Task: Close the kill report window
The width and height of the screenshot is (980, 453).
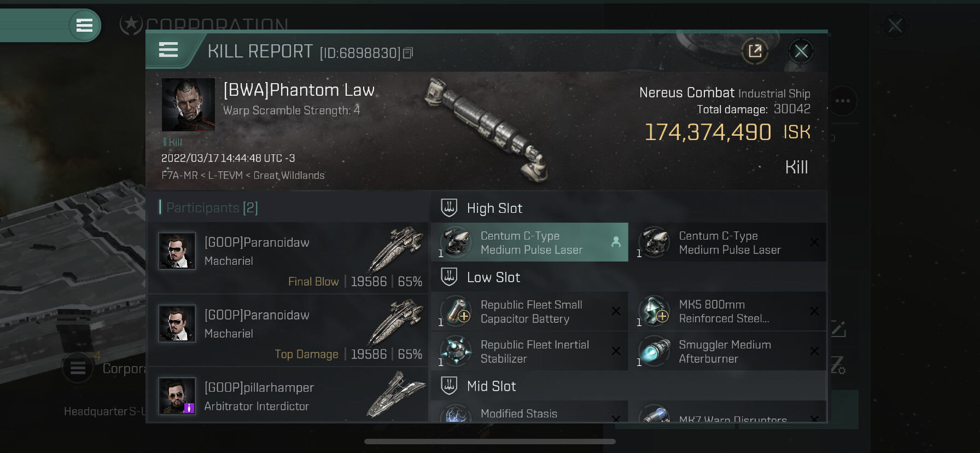Action: 801,51
